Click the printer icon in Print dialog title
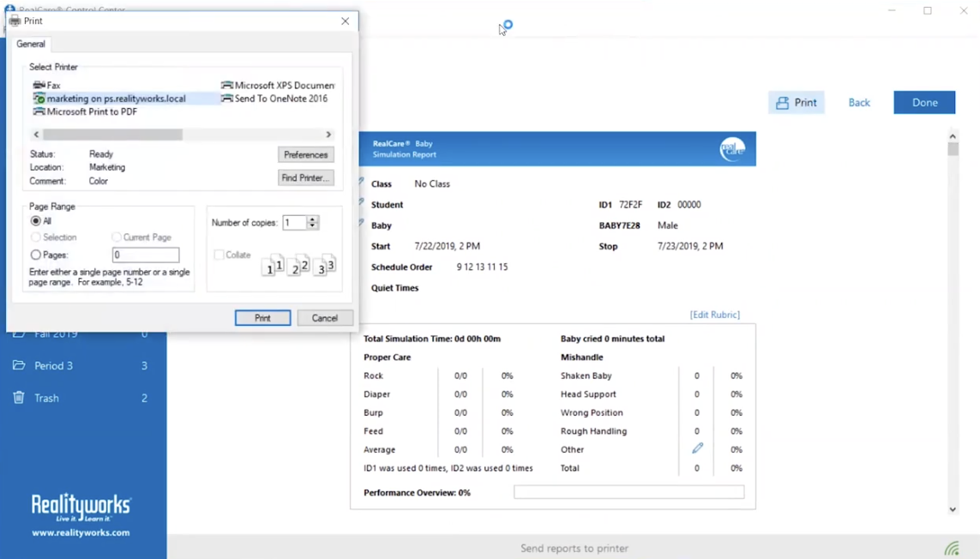The width and height of the screenshot is (980, 559). point(15,21)
